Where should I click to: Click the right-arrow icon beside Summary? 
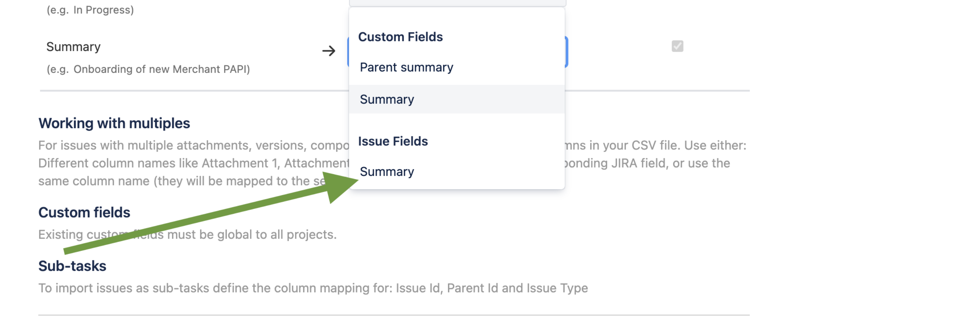(x=329, y=51)
